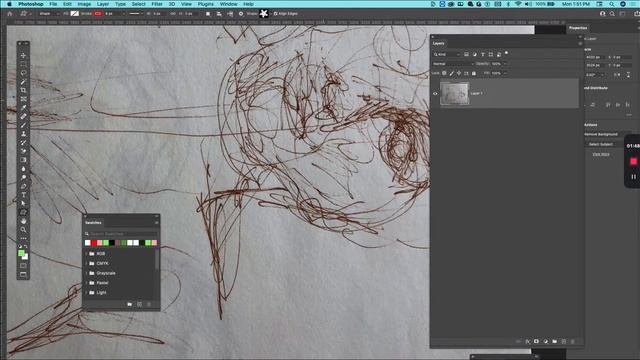
Task: Click macOS Spotlight search icon
Action: 612,4
